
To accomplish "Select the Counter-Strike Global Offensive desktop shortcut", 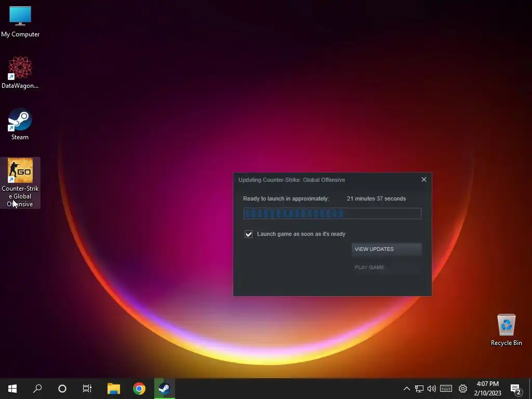I will 20,182.
